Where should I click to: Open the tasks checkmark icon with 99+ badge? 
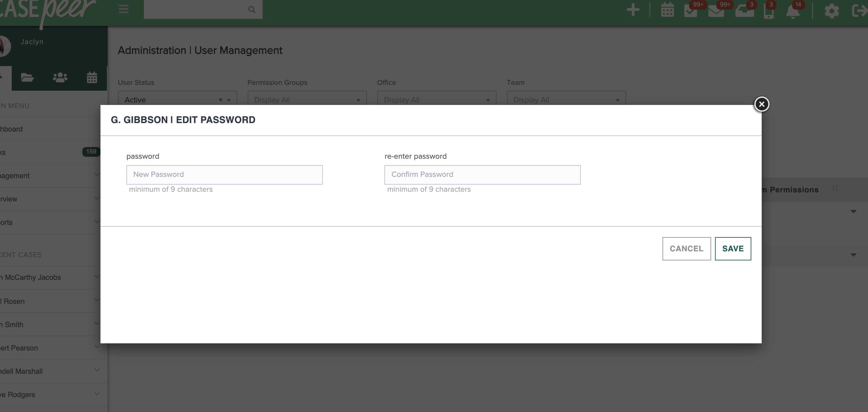[x=690, y=11]
